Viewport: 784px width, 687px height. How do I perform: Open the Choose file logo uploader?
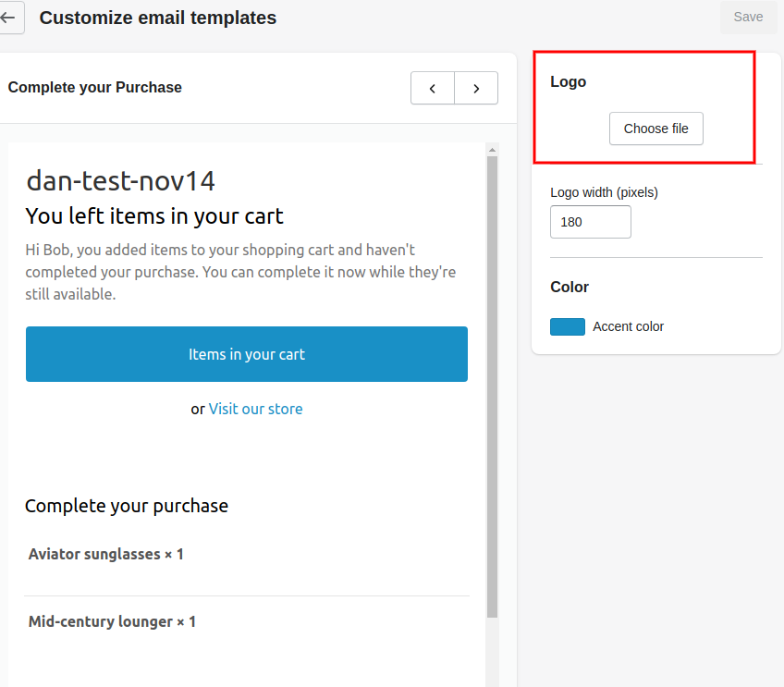tap(656, 129)
